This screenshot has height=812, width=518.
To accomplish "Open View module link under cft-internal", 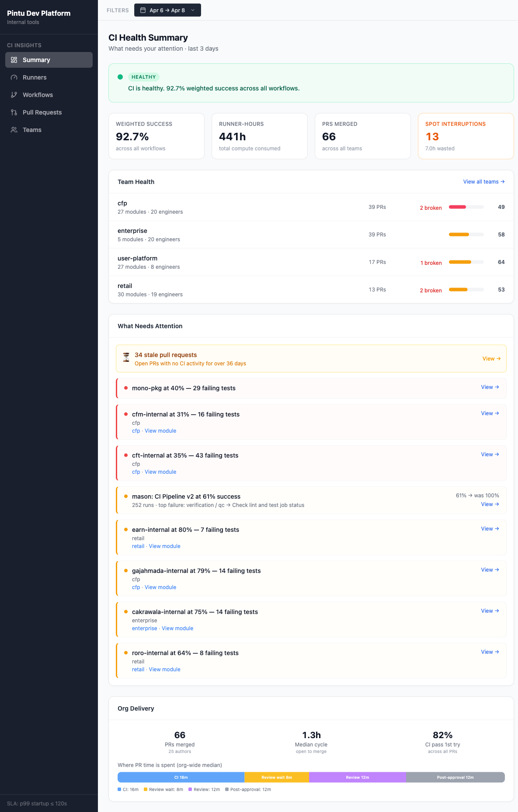I will coord(160,472).
